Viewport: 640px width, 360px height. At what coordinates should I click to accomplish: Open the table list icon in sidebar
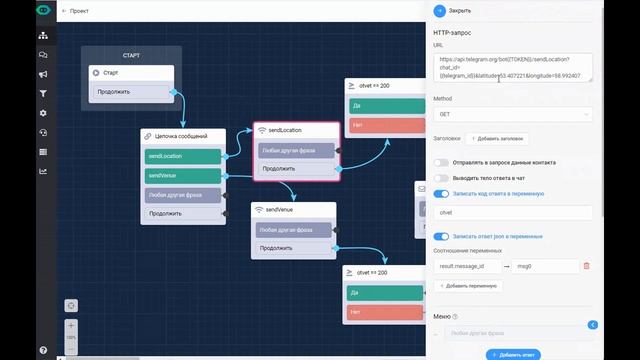coord(43,152)
